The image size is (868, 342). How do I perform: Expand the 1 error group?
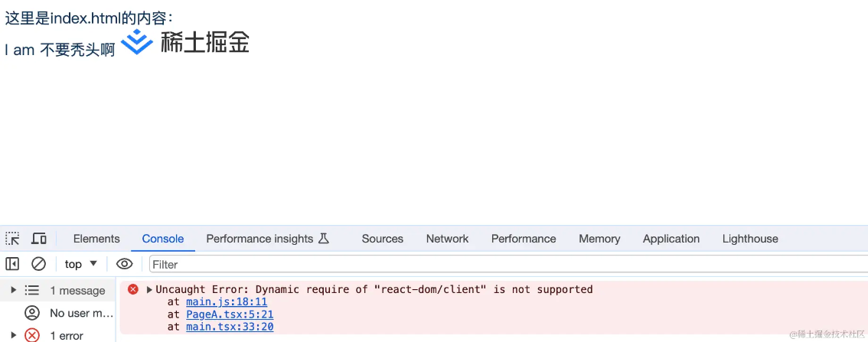[13, 335]
